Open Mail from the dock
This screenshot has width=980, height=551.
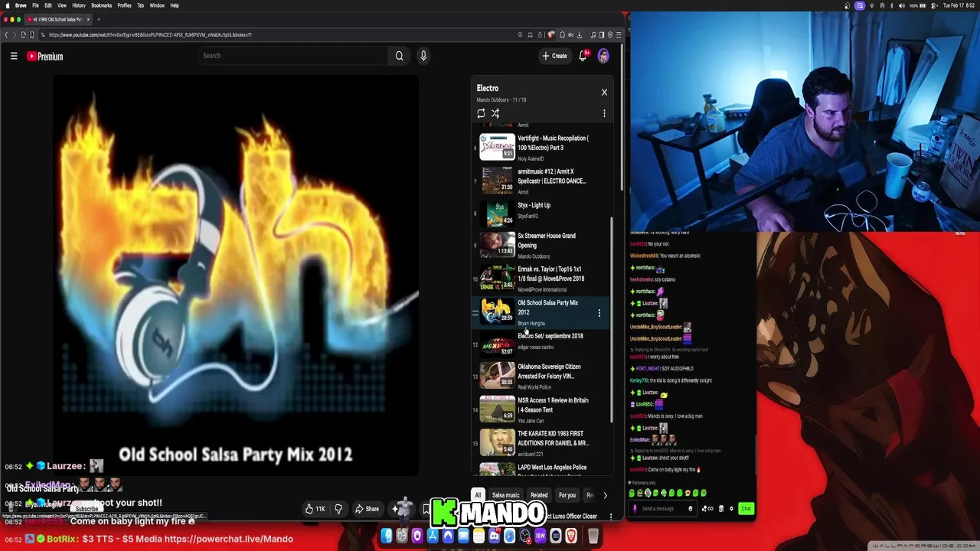tap(464, 536)
